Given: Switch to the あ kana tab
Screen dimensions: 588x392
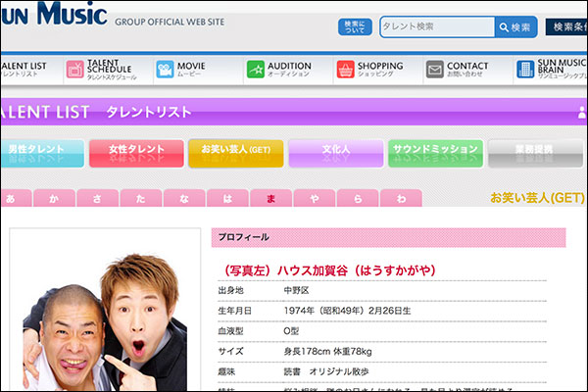Looking at the screenshot, I should pos(12,199).
